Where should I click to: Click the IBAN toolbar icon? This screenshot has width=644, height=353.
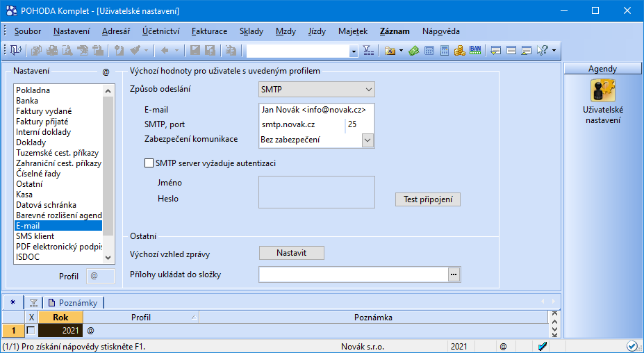(x=474, y=51)
